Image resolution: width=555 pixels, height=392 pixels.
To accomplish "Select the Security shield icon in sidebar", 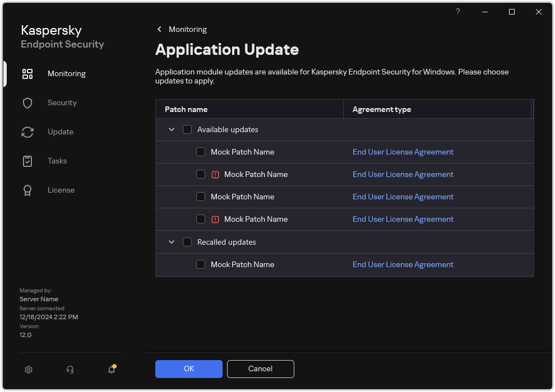I will pyautogui.click(x=27, y=102).
